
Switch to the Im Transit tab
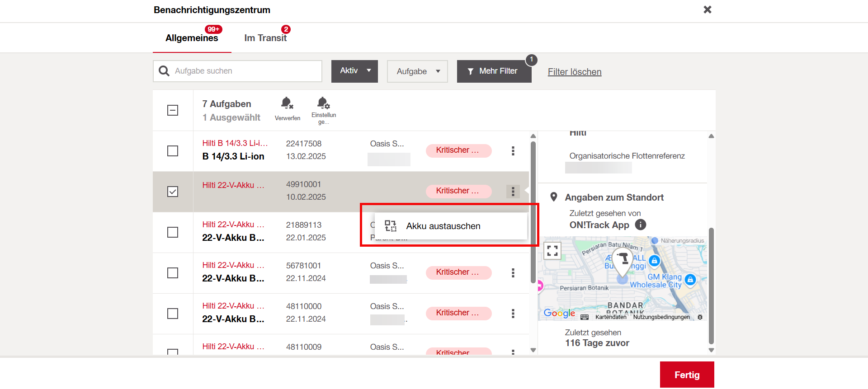pyautogui.click(x=265, y=38)
